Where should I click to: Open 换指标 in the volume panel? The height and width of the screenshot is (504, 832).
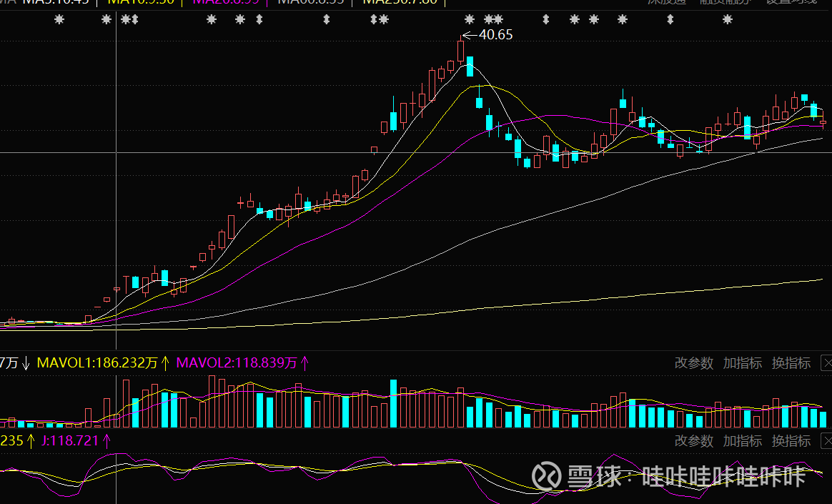[791, 363]
